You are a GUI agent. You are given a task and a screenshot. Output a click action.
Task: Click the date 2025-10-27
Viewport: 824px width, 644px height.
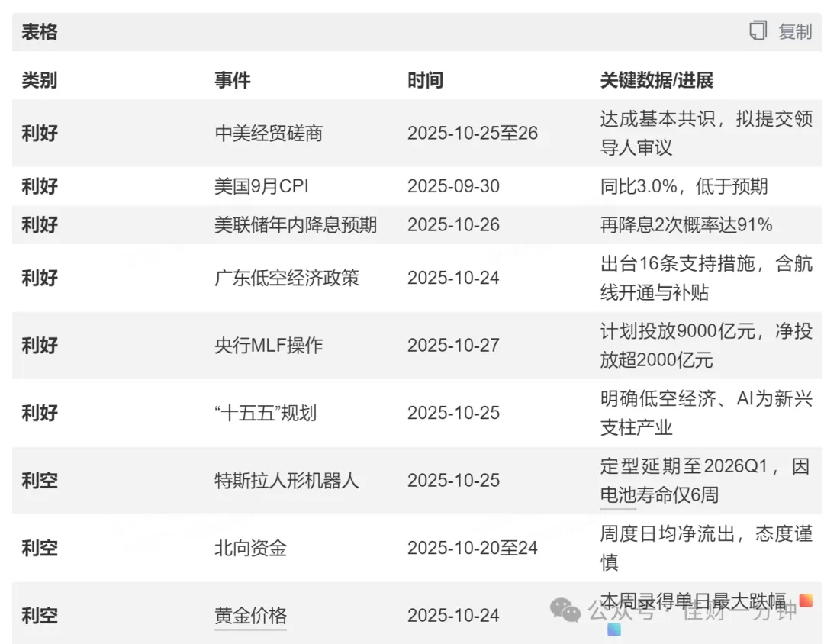pyautogui.click(x=453, y=346)
